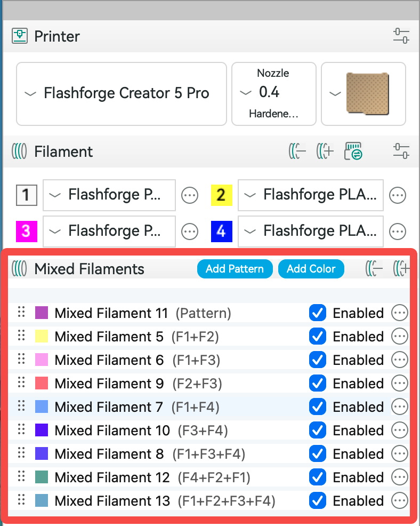Open options for Mixed Filament 7
The image size is (420, 526).
pyautogui.click(x=400, y=407)
